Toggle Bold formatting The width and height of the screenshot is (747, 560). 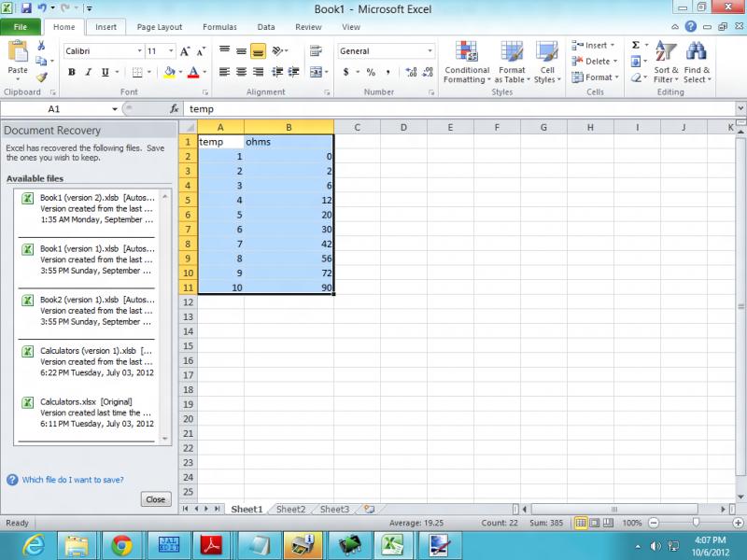pyautogui.click(x=72, y=72)
